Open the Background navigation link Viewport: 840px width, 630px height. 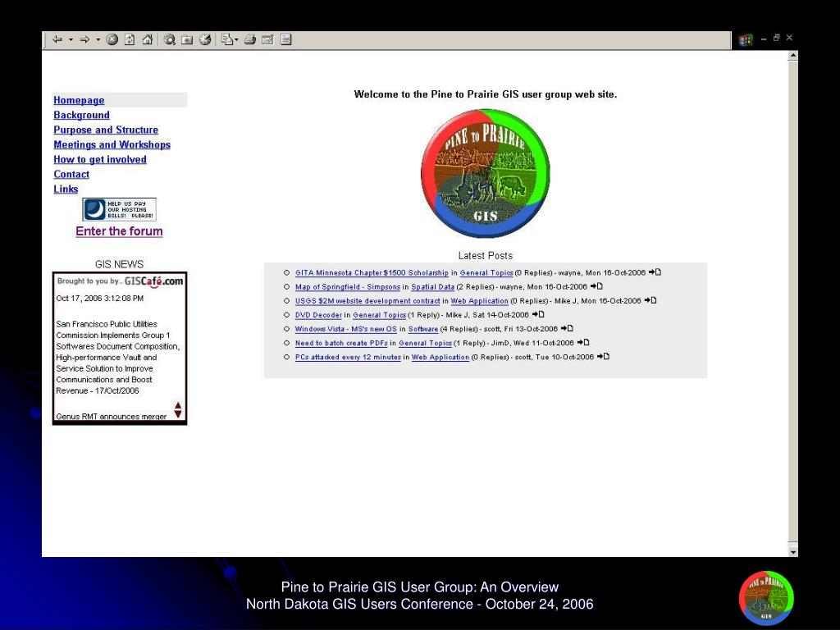(x=81, y=115)
